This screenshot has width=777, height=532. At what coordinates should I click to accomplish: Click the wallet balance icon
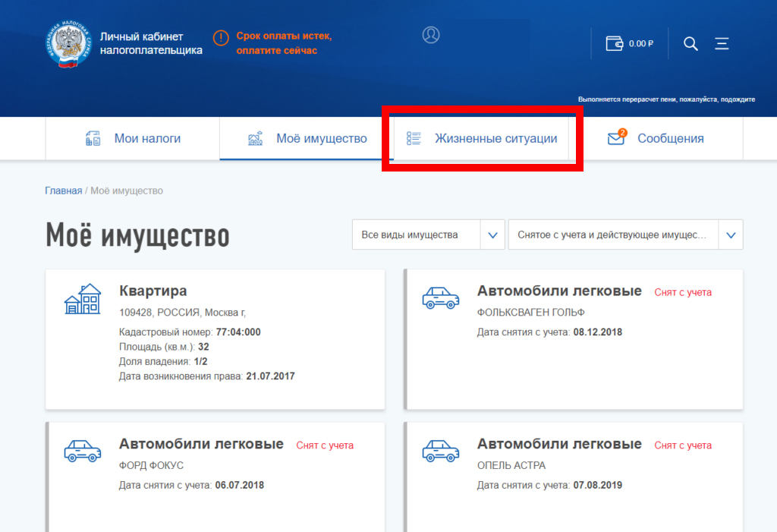pyautogui.click(x=615, y=43)
